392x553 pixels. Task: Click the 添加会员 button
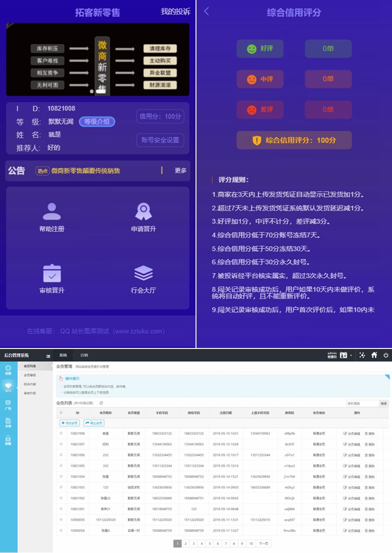tap(70, 423)
